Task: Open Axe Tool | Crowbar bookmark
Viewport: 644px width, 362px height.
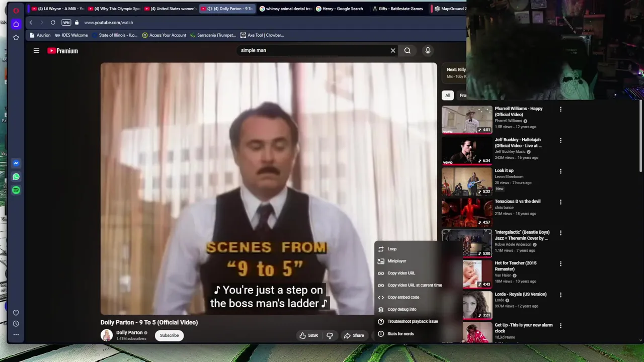Action: (262, 35)
